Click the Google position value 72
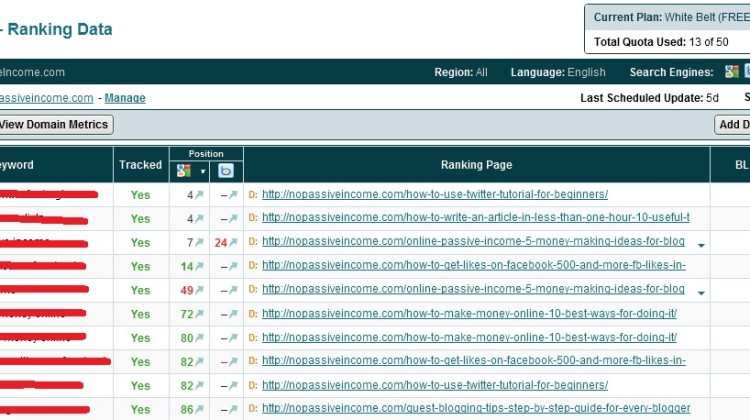This screenshot has height=420, width=750. click(x=187, y=314)
